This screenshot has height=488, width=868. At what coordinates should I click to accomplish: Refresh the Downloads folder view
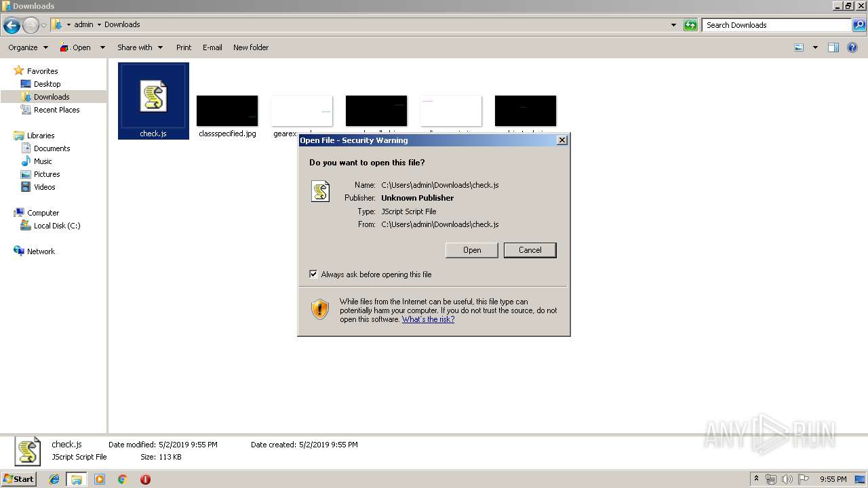coord(690,25)
